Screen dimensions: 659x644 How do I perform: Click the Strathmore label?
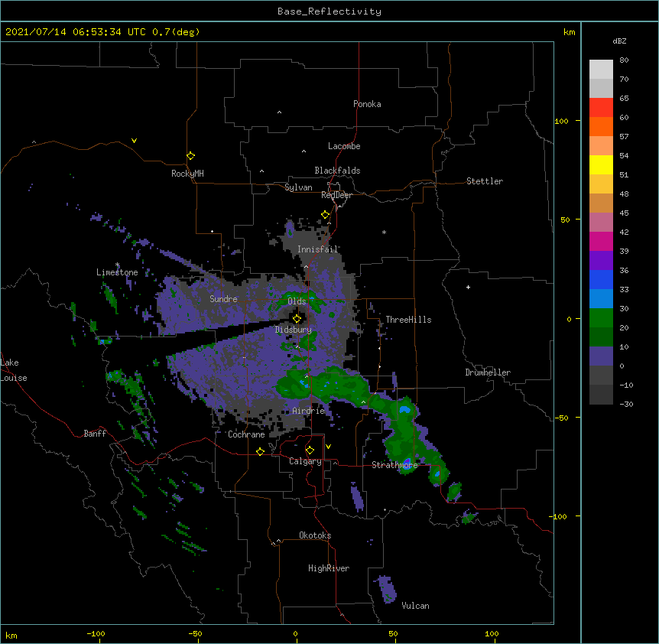click(x=394, y=465)
